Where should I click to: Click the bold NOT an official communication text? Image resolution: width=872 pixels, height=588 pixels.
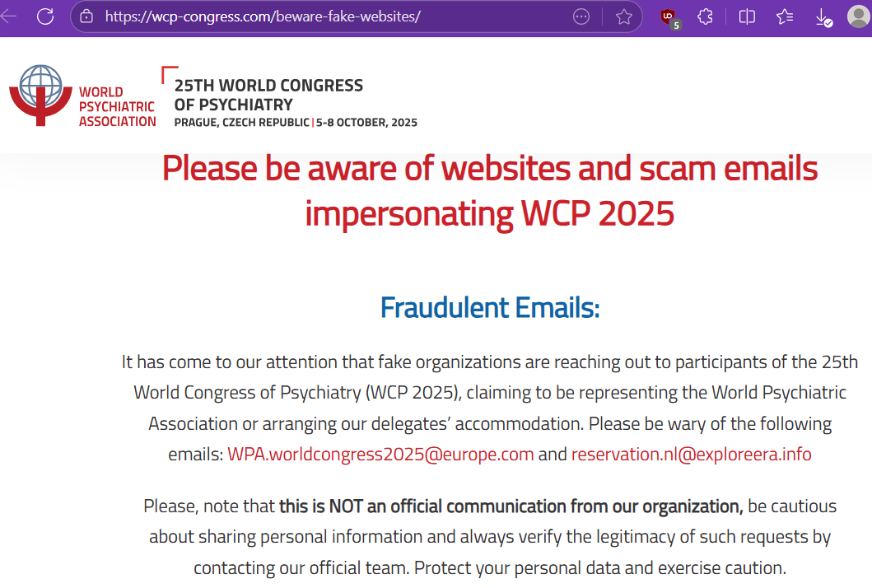click(x=511, y=506)
